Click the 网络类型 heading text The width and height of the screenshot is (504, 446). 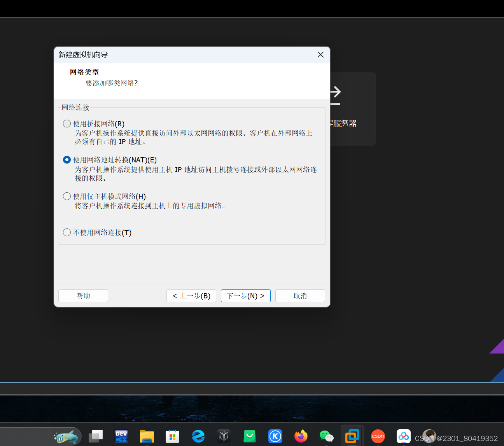84,72
